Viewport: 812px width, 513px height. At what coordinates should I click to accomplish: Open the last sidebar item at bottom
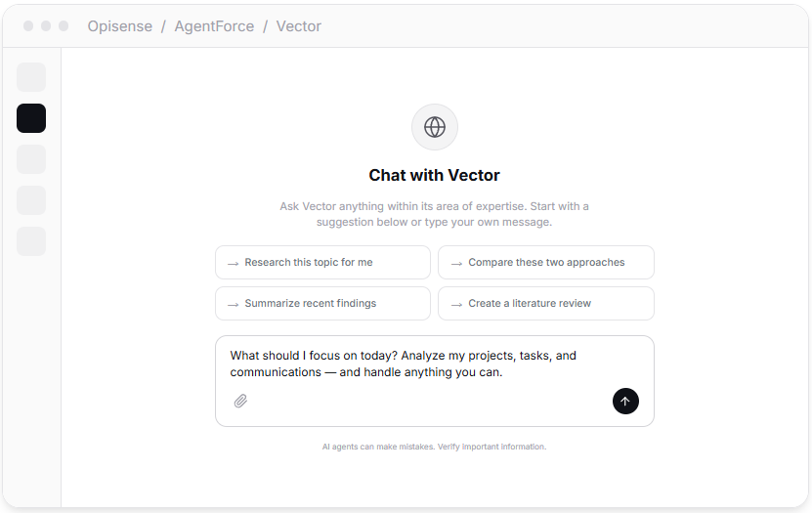[x=31, y=241]
